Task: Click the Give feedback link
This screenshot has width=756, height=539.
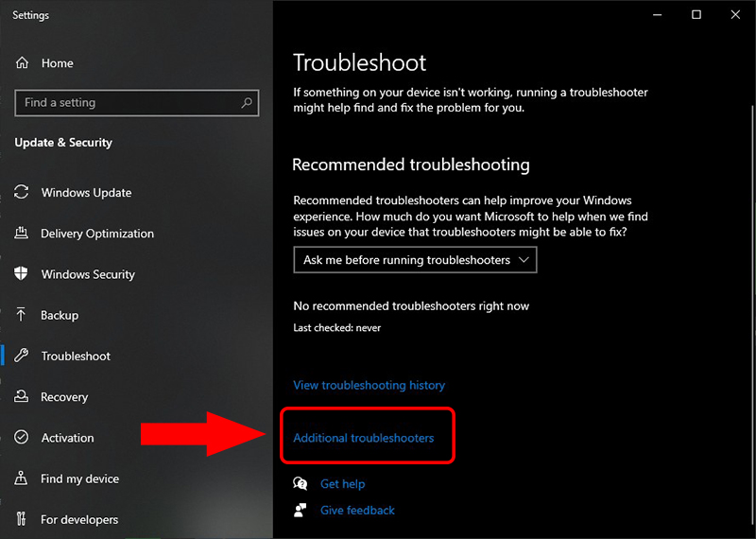Action: coord(357,510)
